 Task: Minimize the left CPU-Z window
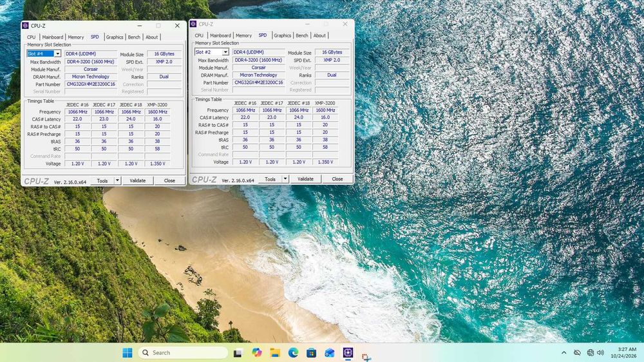tap(140, 26)
